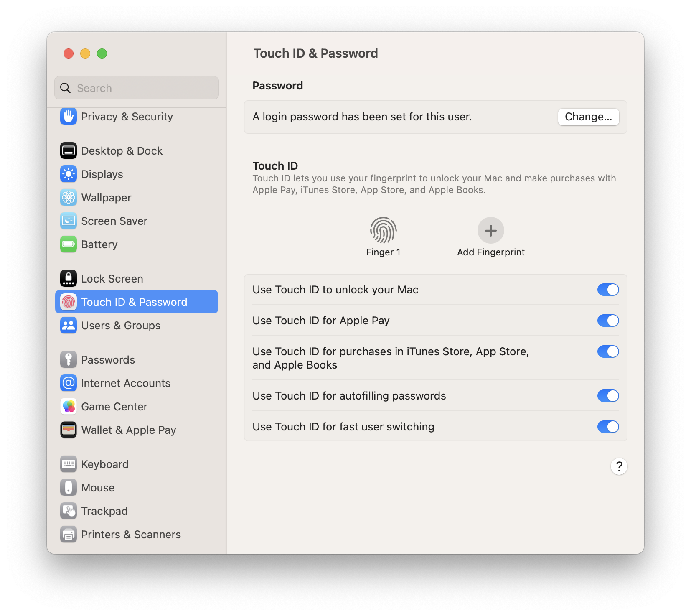Click the Add Fingerprint plus icon
This screenshot has width=691, height=616.
(x=490, y=230)
